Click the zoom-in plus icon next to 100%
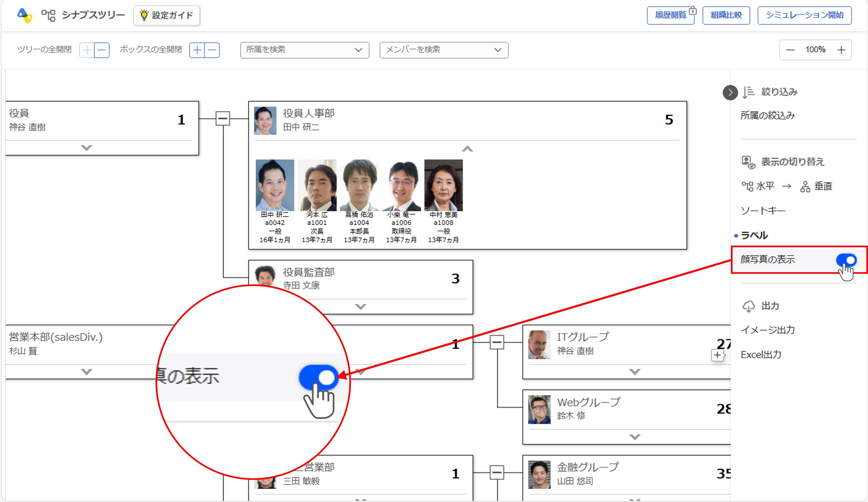Image resolution: width=868 pixels, height=502 pixels. pos(841,50)
